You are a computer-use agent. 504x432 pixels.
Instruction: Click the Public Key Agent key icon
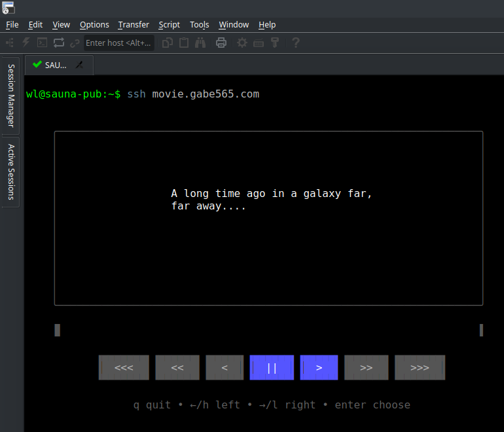coord(275,43)
